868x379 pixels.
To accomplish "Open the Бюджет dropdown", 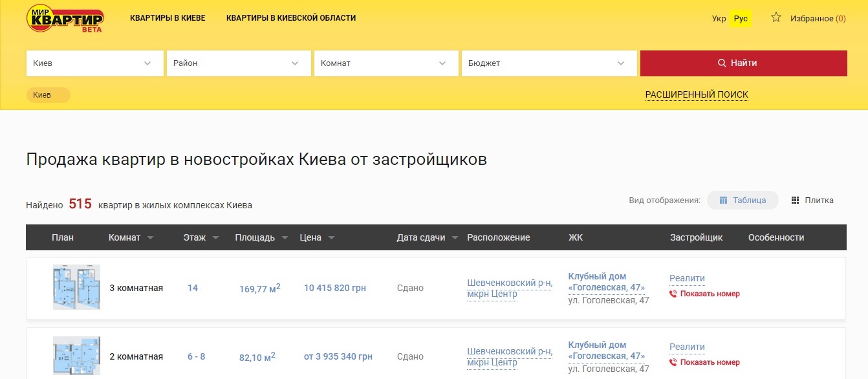I will coord(547,63).
